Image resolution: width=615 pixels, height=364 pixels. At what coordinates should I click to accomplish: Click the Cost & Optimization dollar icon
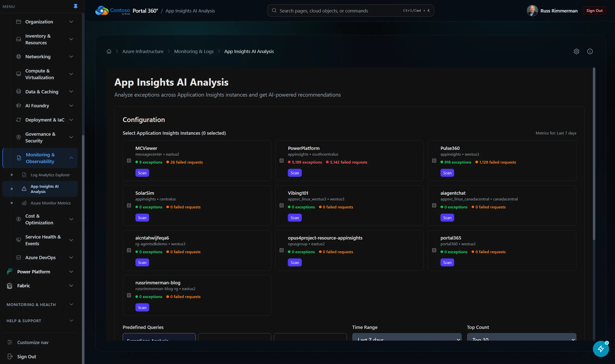pyautogui.click(x=18, y=219)
